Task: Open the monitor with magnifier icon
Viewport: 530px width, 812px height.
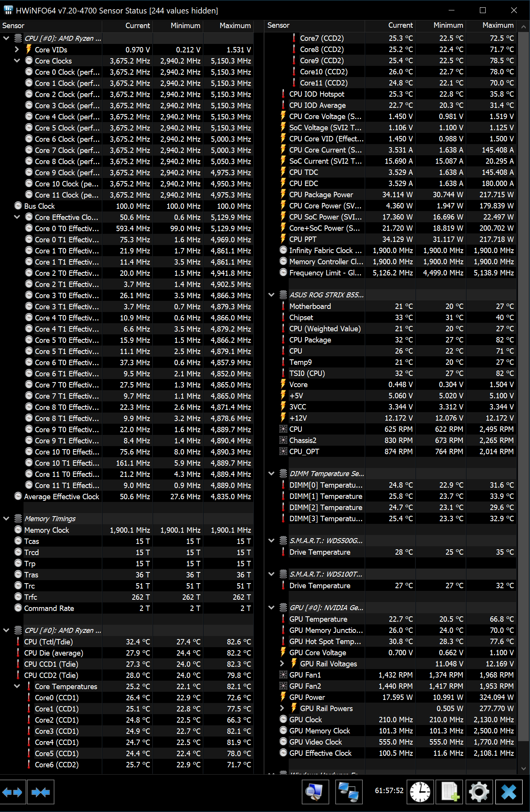Action: (315, 792)
